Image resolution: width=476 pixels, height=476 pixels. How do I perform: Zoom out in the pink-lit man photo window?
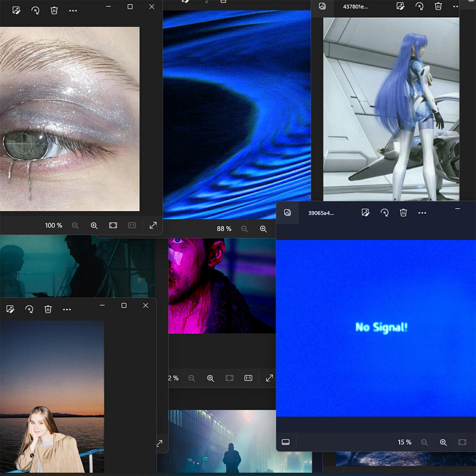point(192,378)
